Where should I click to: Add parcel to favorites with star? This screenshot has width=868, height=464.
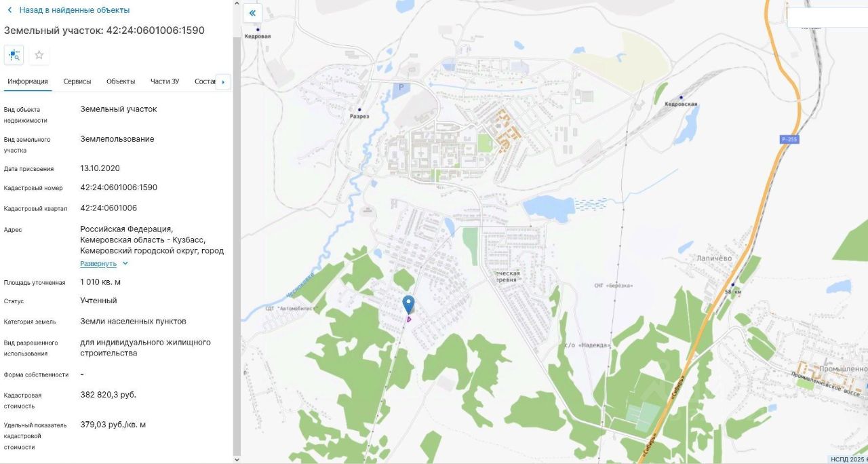(x=39, y=55)
